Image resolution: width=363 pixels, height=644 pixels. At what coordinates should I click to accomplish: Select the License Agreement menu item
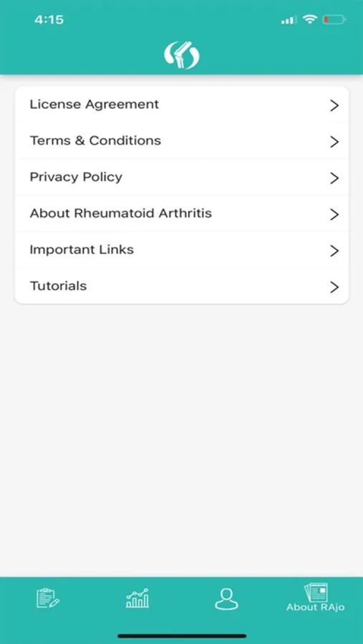coord(182,104)
